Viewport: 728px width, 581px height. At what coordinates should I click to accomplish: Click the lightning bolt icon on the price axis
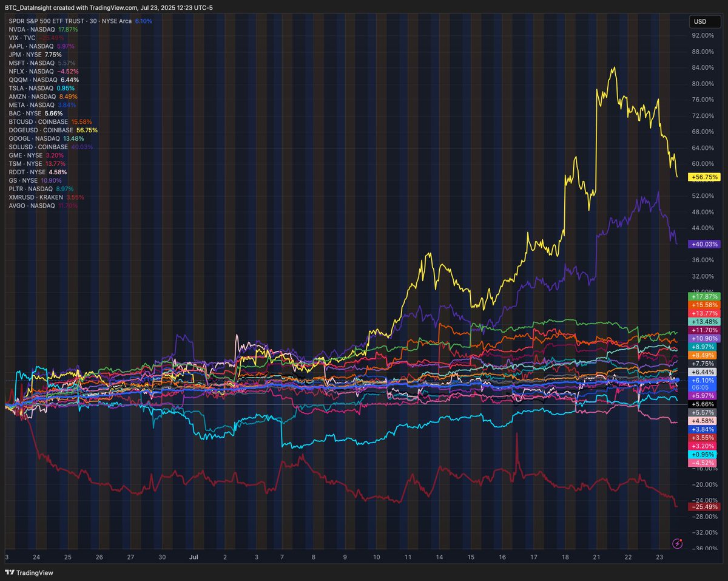[678, 543]
